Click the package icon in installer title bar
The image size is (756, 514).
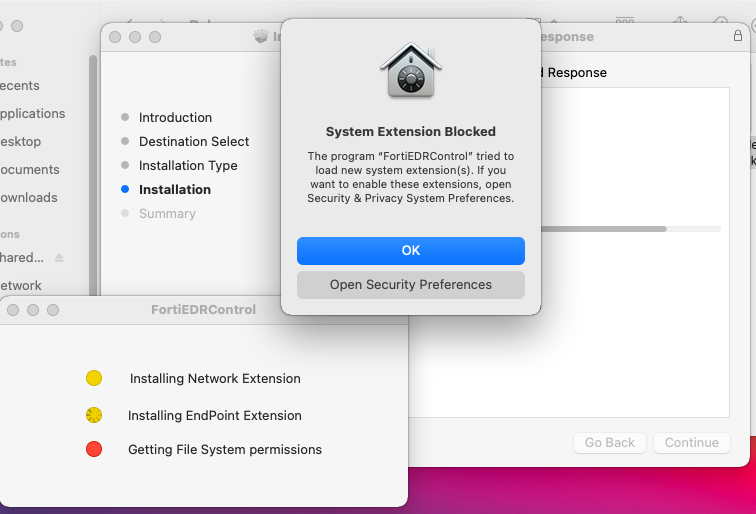[x=262, y=37]
